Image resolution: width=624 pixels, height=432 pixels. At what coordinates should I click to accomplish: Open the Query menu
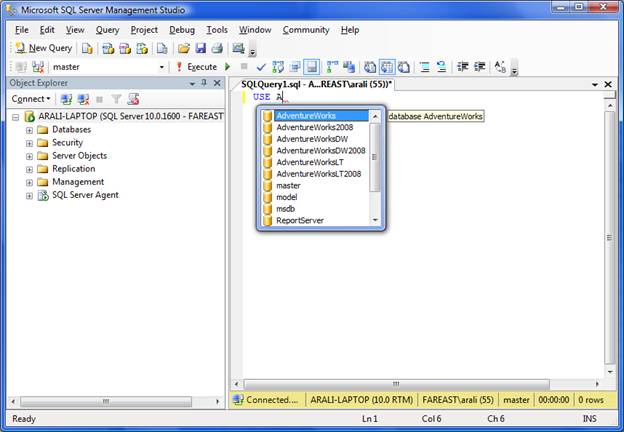(x=107, y=30)
